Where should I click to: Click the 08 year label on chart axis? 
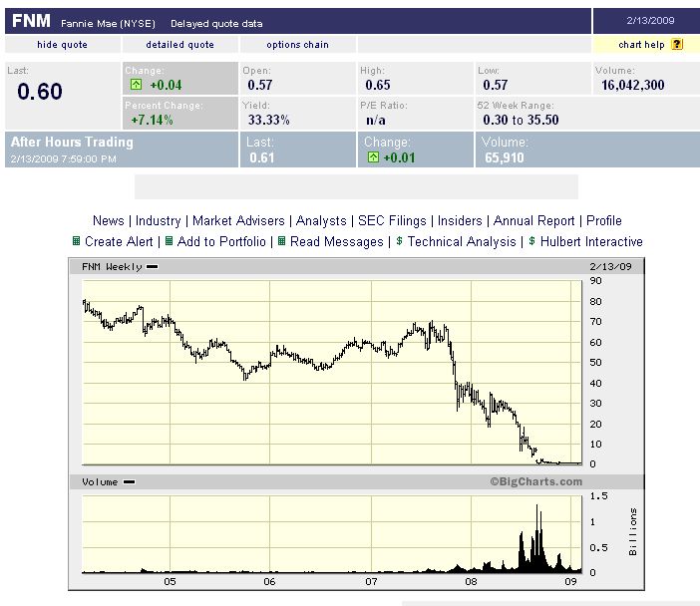(471, 581)
